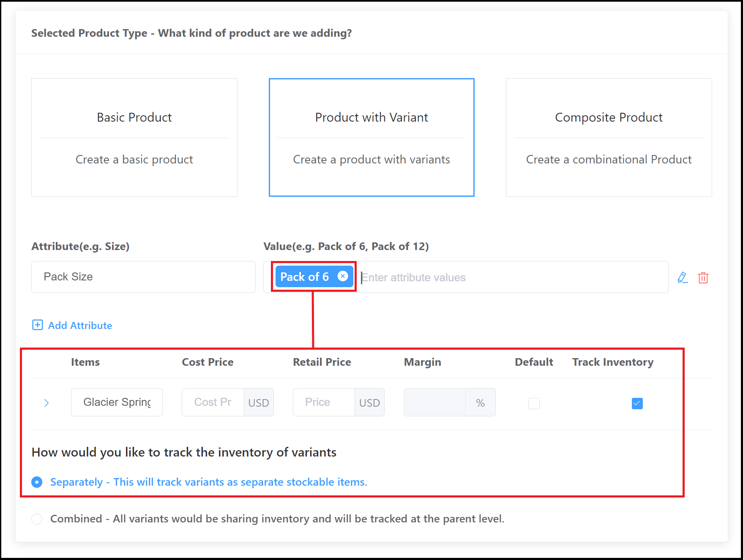Uncheck the Track Inventory checkbox
The width and height of the screenshot is (743, 560).
(x=637, y=403)
